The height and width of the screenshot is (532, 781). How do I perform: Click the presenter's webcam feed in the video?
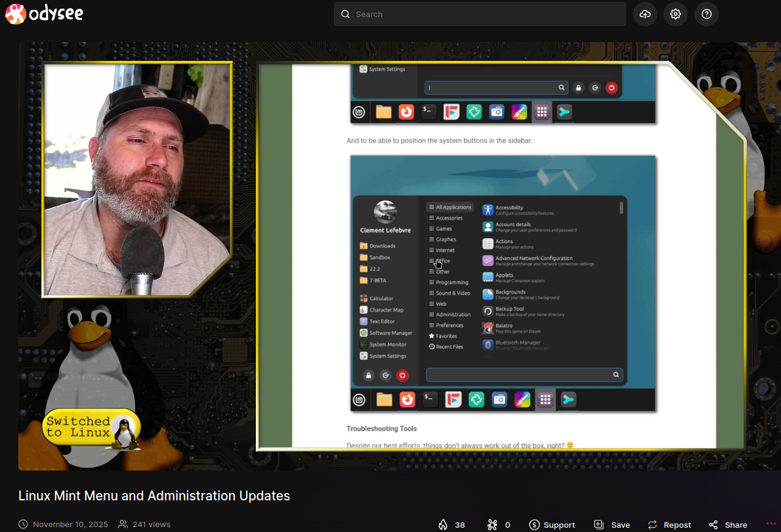[138, 180]
